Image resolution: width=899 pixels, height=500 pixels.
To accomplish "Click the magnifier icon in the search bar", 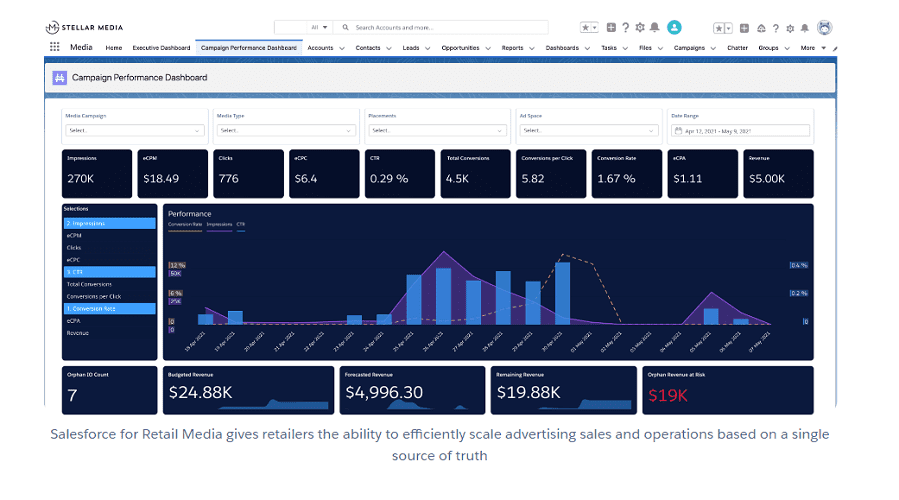I will click(x=345, y=27).
